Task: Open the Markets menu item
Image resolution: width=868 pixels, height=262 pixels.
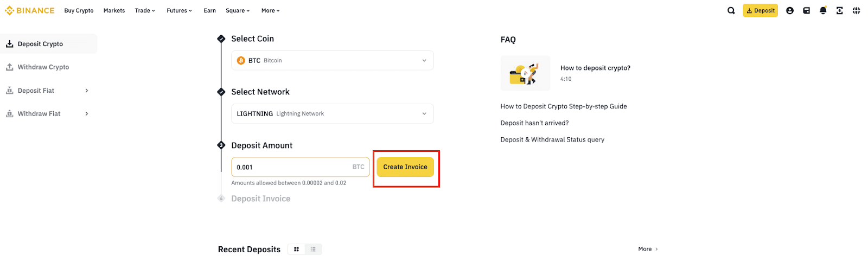Action: coord(114,10)
